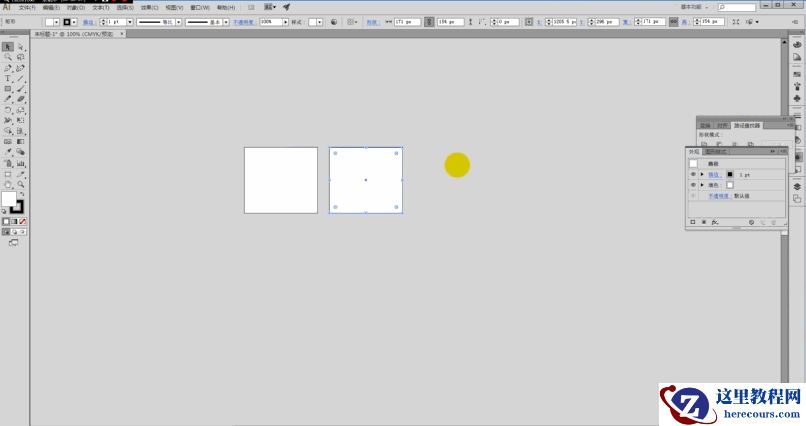Select the Free Transform tool
Viewport: 806px width, 426px height.
pos(21,120)
